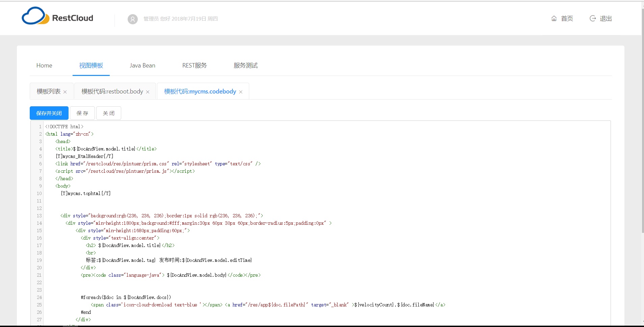Open the Java Bean tab
This screenshot has height=327, width=644.
[142, 65]
